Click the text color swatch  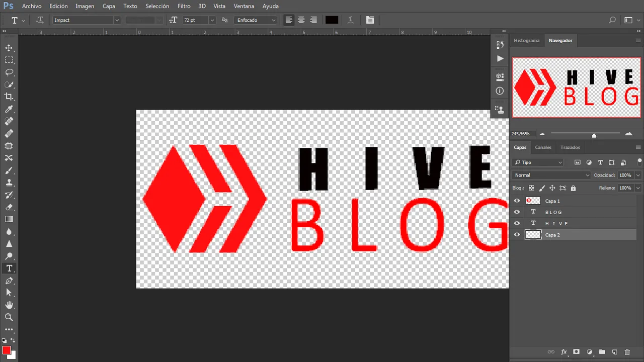point(332,20)
